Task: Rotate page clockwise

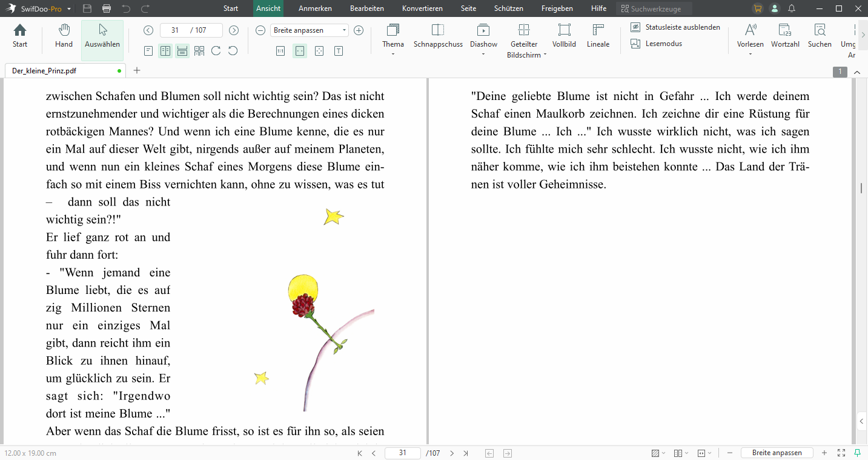Action: pyautogui.click(x=216, y=51)
